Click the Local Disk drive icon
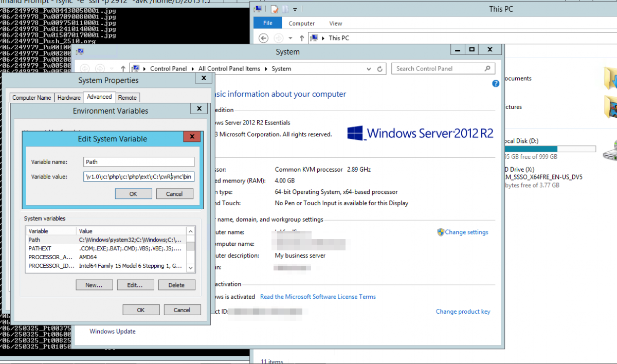The width and height of the screenshot is (617, 364). 610,151
